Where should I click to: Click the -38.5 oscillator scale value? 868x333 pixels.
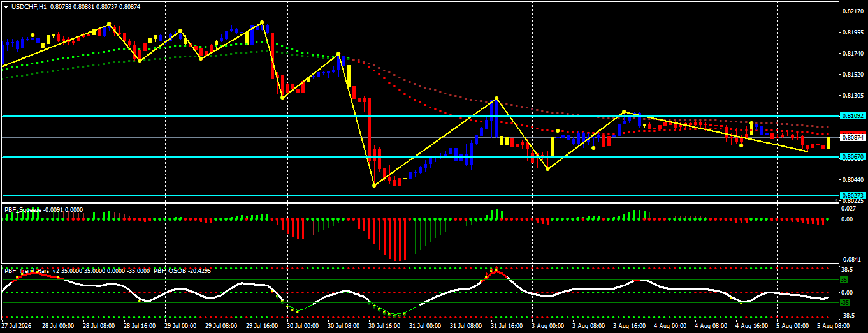(x=848, y=316)
